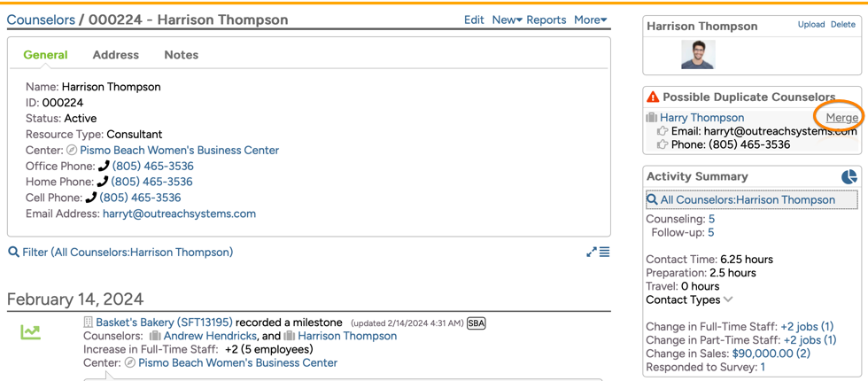This screenshot has width=868, height=381.
Task: Click Merge for the duplicate counselor
Action: tap(841, 118)
